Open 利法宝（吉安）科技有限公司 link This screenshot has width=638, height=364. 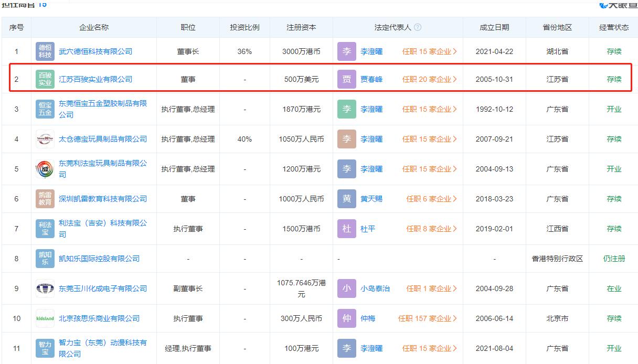tap(103, 229)
